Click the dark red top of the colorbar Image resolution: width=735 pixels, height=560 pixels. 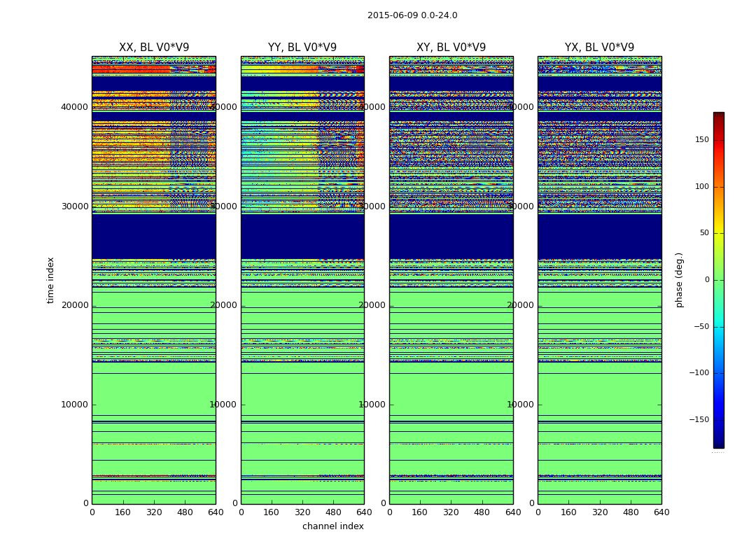718,116
